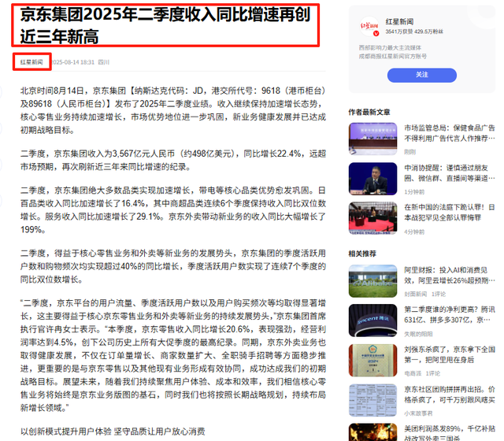Screen dimensions: 504x441
Task: Click the 关注 follow button
Action: pyautogui.click(x=422, y=75)
